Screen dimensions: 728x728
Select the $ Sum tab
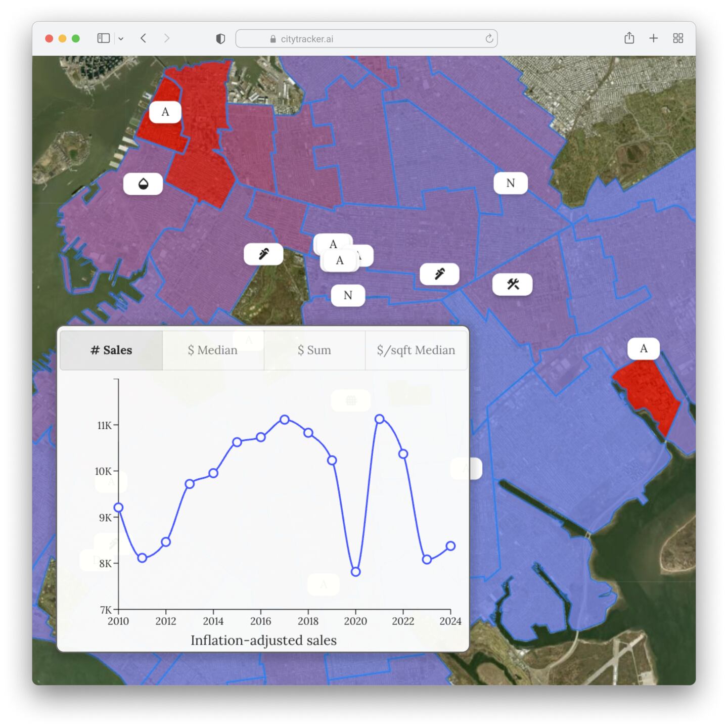314,350
